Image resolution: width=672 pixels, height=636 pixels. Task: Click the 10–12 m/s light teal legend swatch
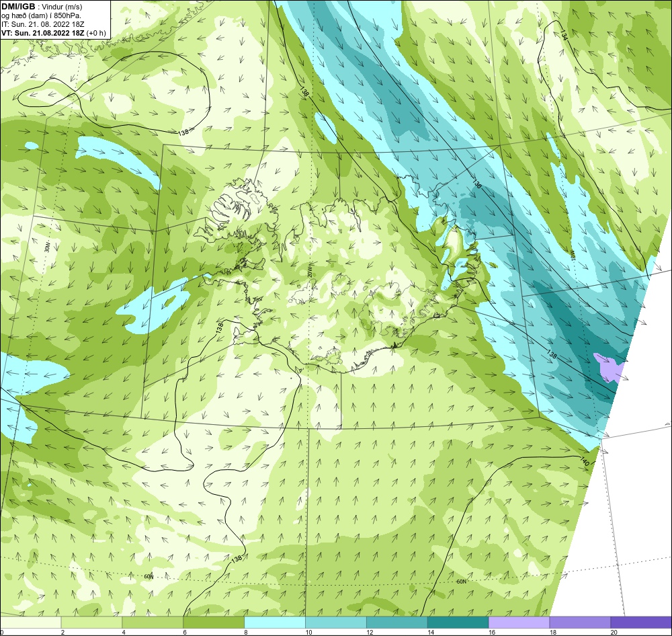click(x=336, y=622)
